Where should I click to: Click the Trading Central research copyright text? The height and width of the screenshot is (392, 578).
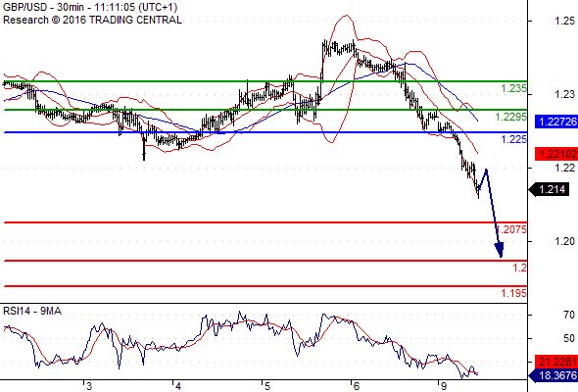pyautogui.click(x=92, y=20)
